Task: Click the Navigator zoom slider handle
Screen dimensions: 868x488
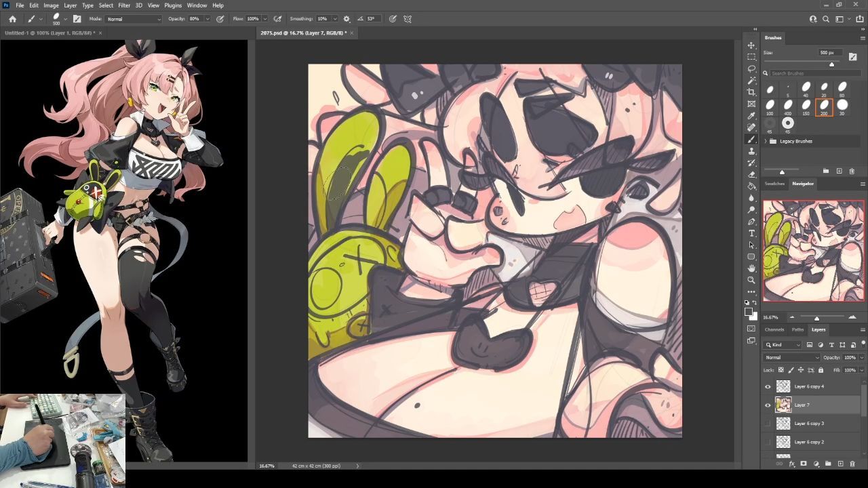Action: [x=816, y=318]
